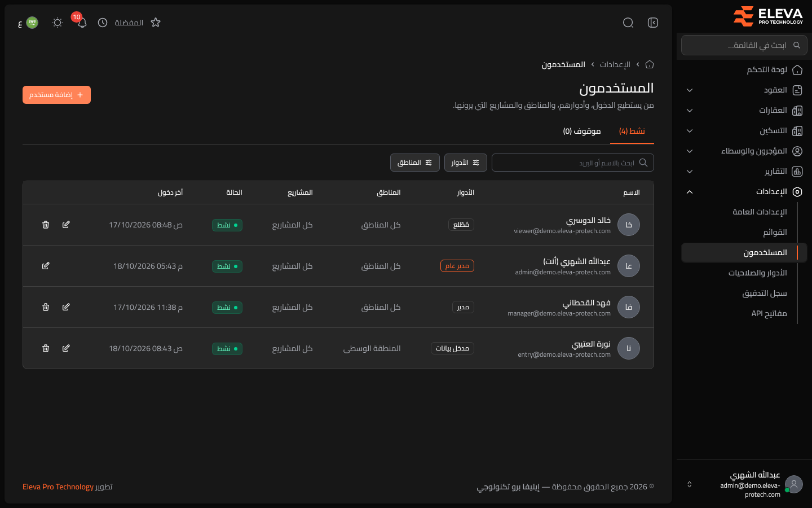The height and width of the screenshot is (508, 812).
Task: Click the avatar of نورة العتيبي
Action: [629, 348]
